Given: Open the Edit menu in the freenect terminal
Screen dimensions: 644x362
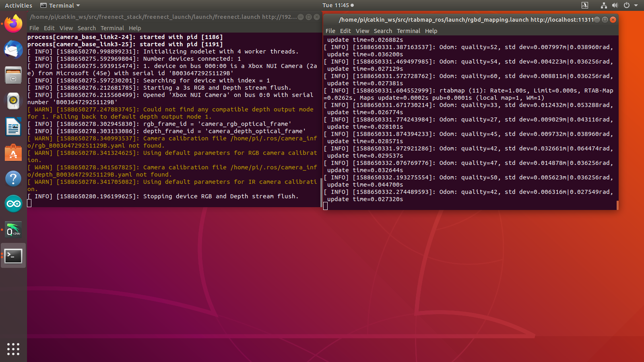Looking at the screenshot, I should pos(49,28).
